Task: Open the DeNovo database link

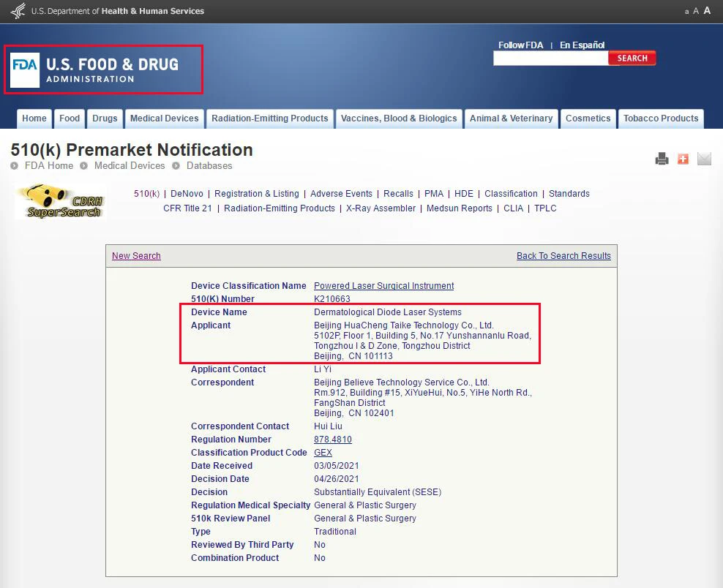Action: (x=187, y=194)
